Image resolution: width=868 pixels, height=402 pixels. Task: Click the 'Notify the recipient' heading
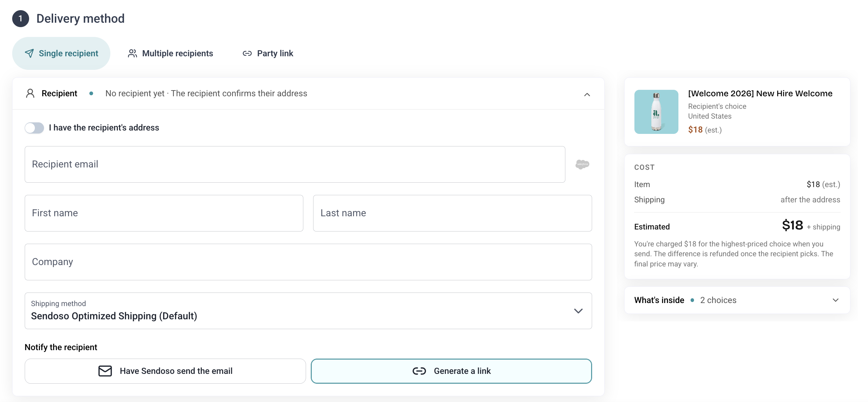coord(61,347)
